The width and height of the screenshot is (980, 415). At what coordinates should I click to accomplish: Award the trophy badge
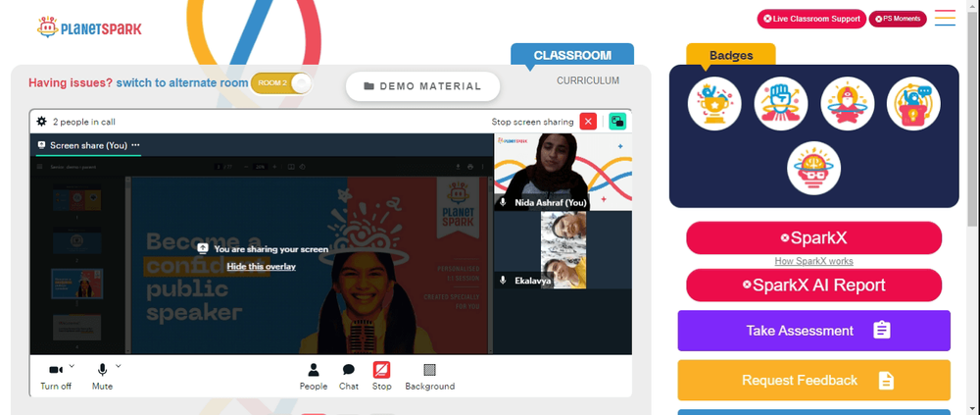tap(714, 104)
